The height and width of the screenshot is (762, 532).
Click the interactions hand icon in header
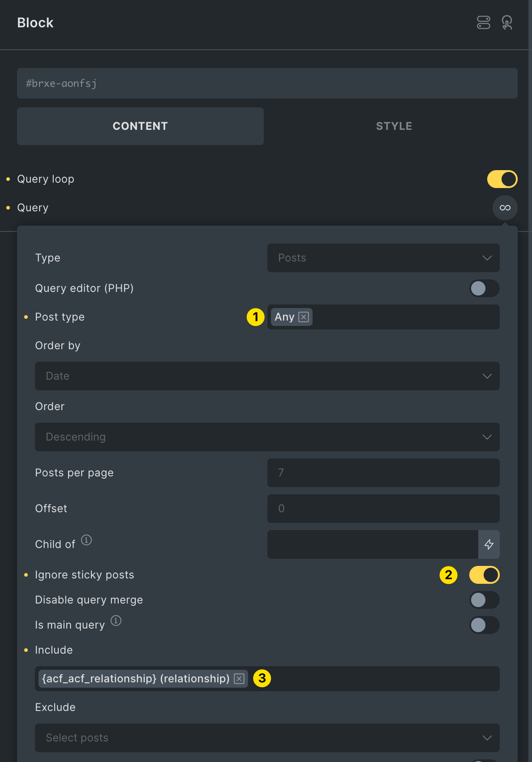507,22
